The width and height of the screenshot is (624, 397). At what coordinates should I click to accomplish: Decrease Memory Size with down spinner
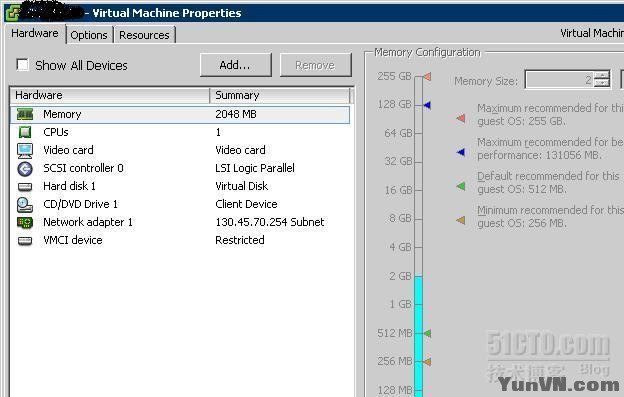point(601,84)
